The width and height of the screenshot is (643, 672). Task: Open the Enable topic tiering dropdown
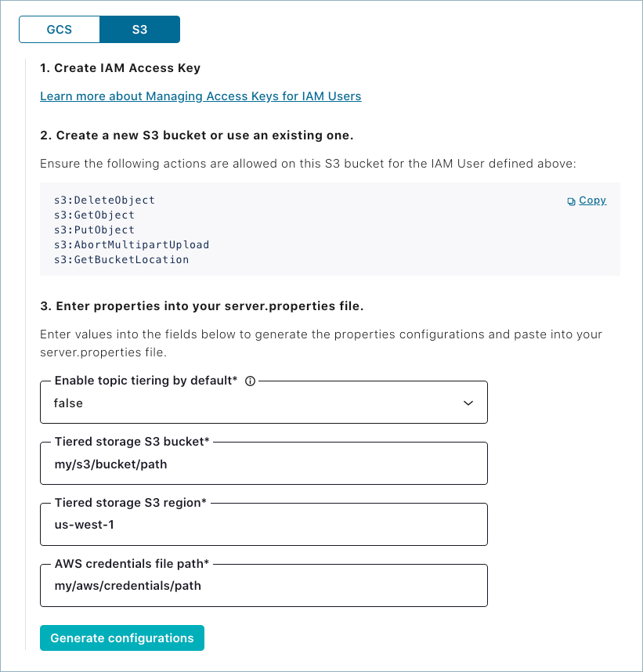click(263, 403)
